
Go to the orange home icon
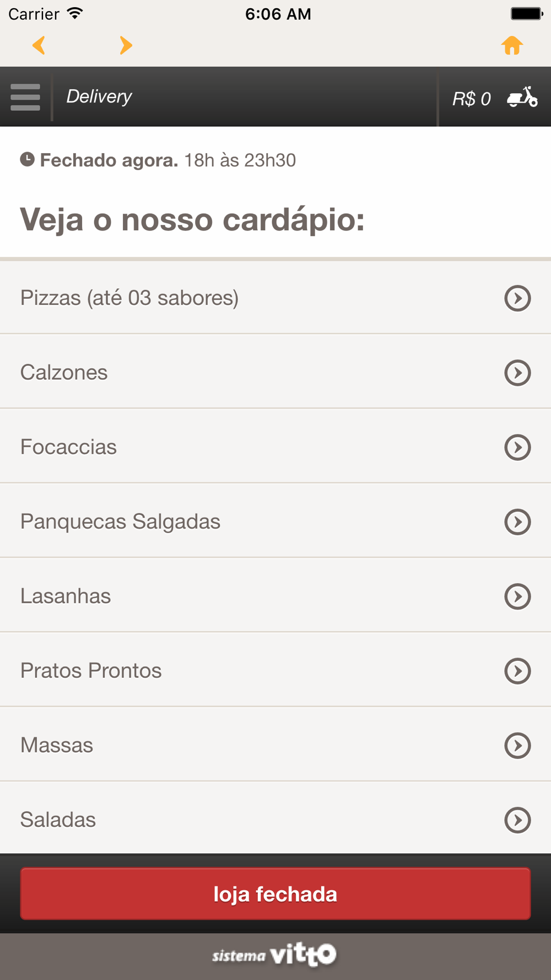[512, 46]
